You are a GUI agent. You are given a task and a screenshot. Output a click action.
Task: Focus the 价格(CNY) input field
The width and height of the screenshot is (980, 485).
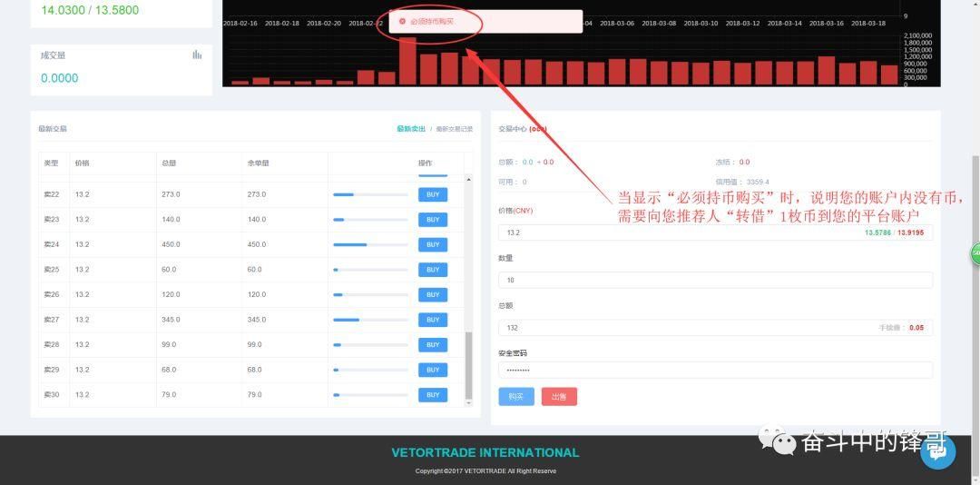[671, 233]
